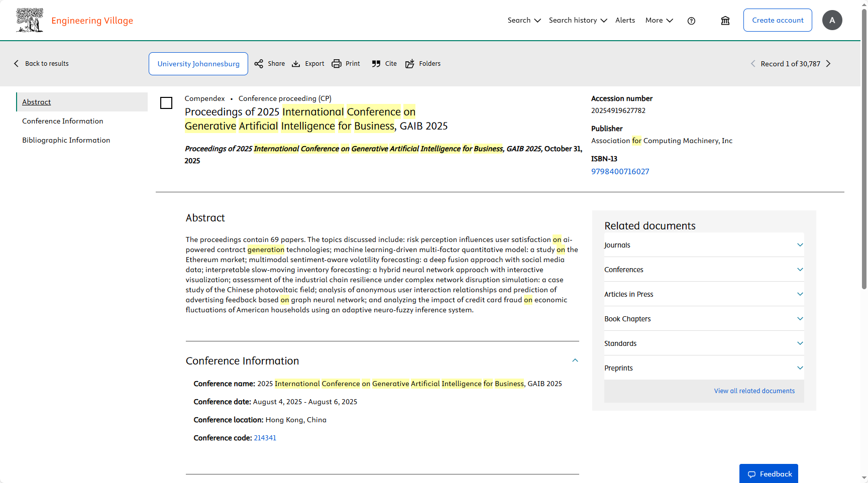Open ISBN-13 link 9798400716027
868x483 pixels.
click(620, 172)
